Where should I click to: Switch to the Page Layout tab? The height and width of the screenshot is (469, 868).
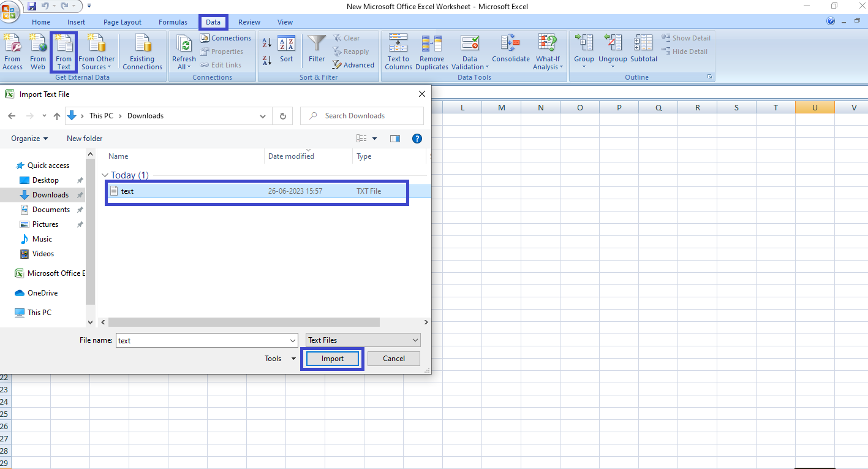(123, 22)
